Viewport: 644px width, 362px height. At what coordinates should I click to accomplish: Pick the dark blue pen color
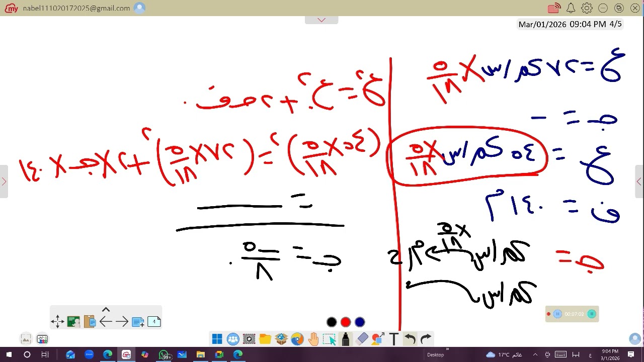click(x=360, y=322)
